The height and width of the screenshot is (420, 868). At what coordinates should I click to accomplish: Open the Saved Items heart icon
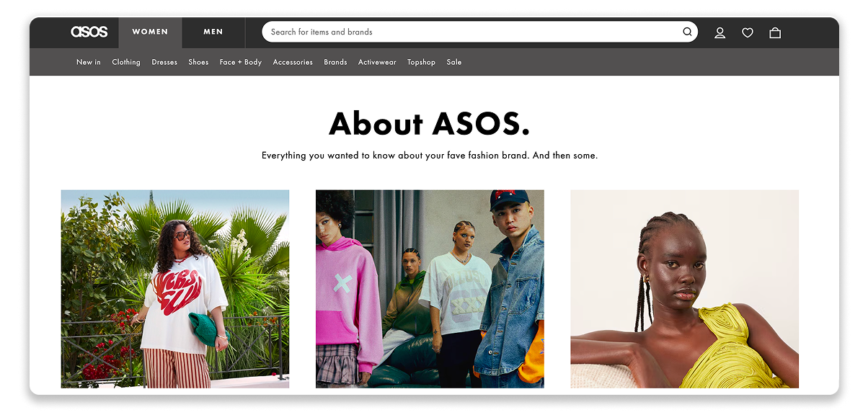[x=748, y=32]
